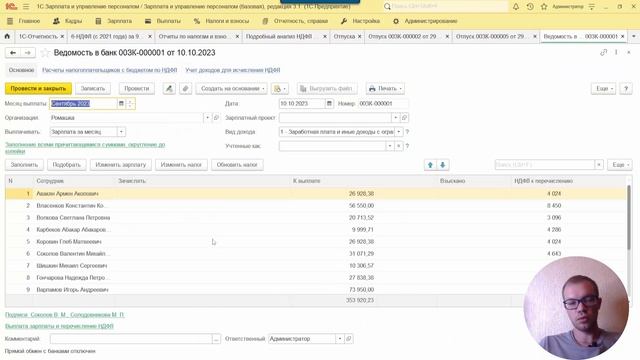Copy link to document icon

click(x=603, y=53)
